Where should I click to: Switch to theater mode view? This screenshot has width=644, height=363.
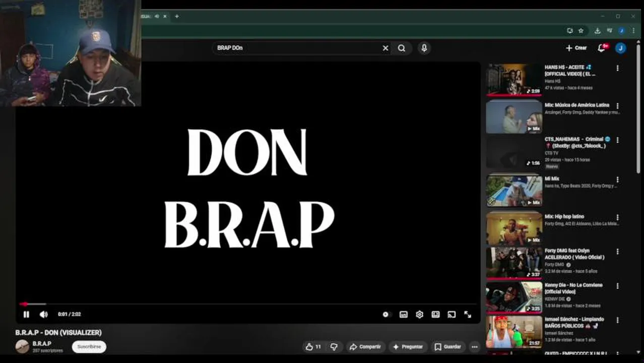435,315
